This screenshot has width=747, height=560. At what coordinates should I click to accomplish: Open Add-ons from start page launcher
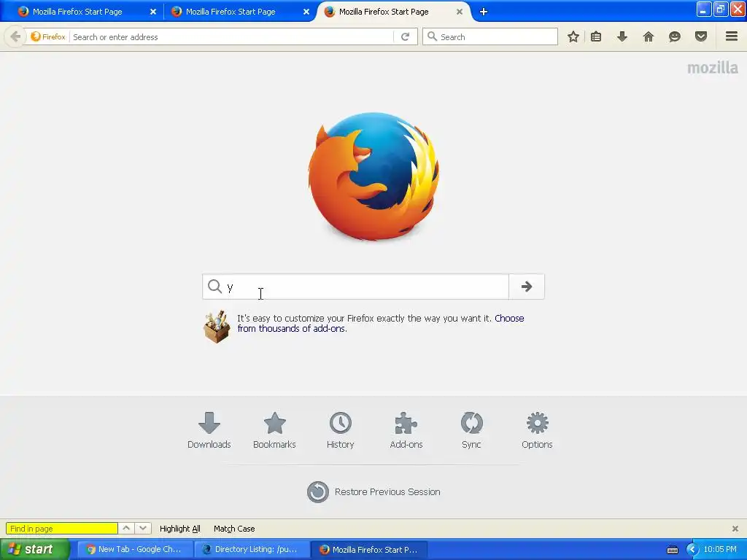pos(406,430)
